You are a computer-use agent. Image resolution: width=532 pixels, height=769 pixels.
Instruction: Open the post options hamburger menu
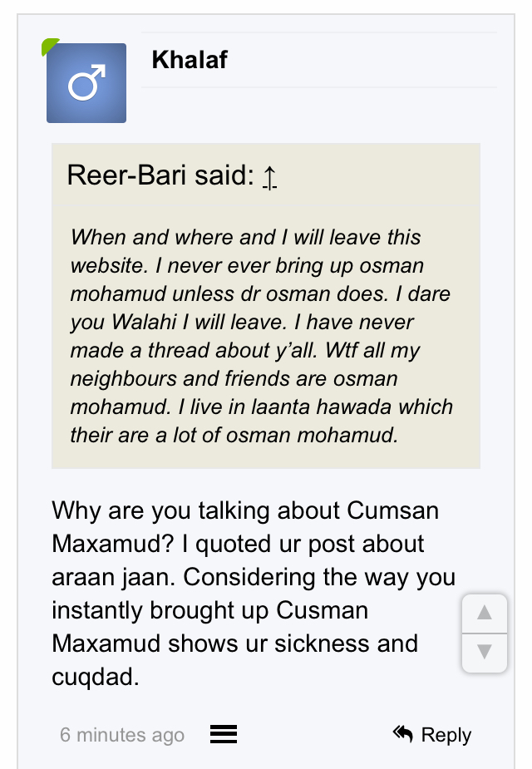click(224, 734)
